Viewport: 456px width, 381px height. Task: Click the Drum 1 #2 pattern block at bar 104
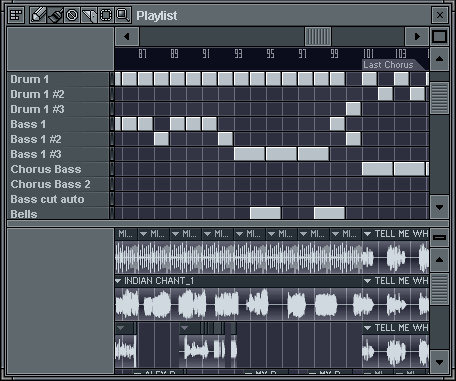point(417,94)
